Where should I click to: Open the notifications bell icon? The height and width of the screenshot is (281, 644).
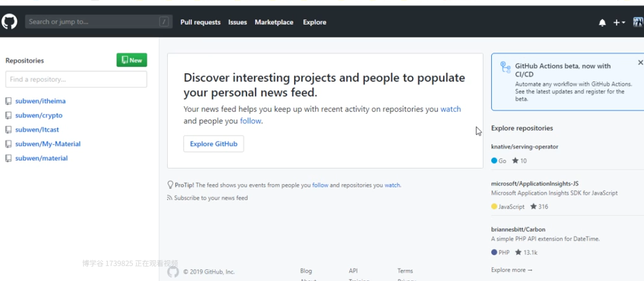[x=602, y=23]
